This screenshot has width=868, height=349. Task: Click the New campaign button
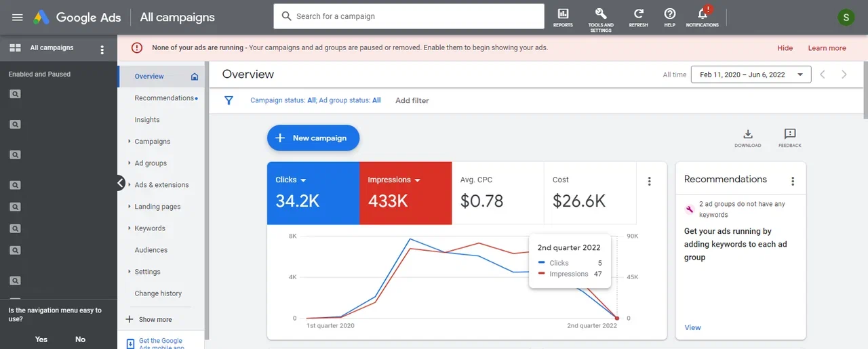[x=313, y=138]
